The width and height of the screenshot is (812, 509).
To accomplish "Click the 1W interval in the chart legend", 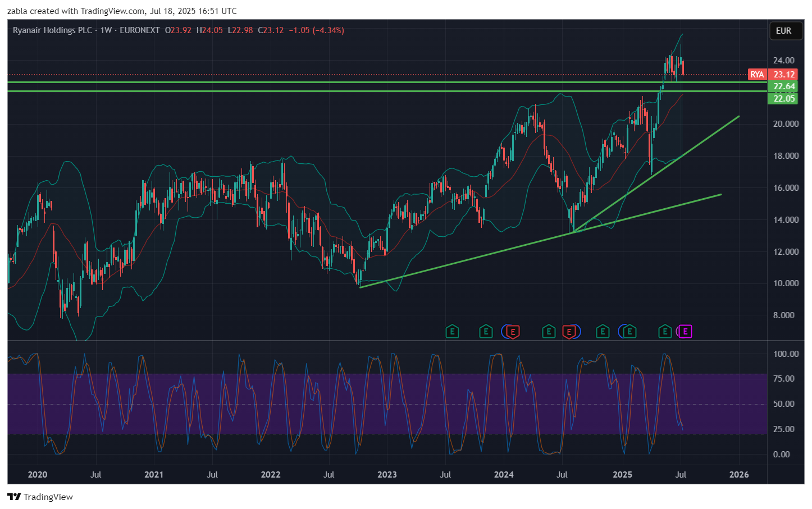I will click(106, 30).
